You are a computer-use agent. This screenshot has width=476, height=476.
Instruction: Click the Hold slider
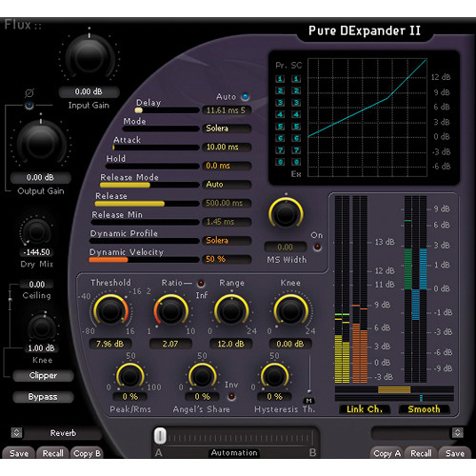152,166
